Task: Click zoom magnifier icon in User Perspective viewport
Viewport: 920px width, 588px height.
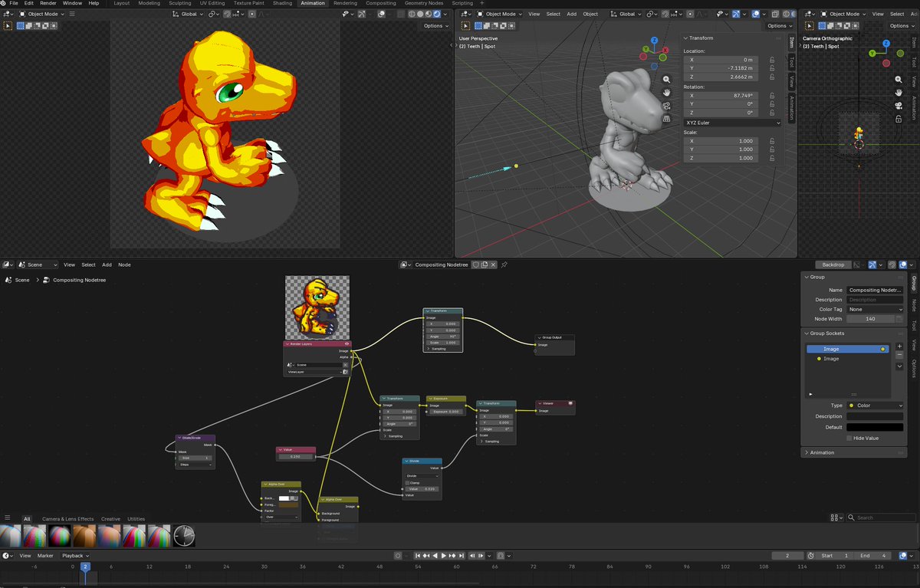Action: [666, 79]
